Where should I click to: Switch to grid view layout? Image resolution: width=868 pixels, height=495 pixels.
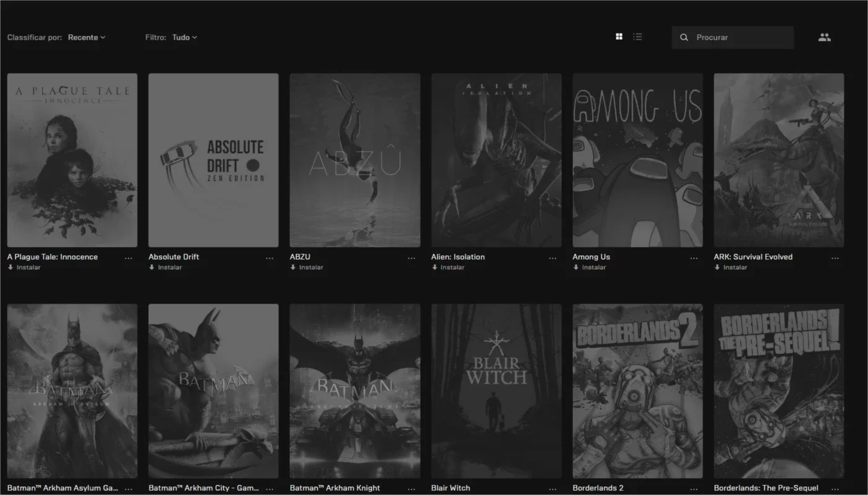[619, 37]
